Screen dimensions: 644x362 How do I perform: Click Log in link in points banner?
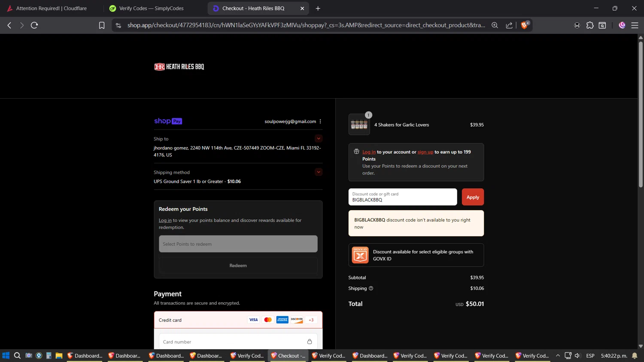pyautogui.click(x=369, y=152)
